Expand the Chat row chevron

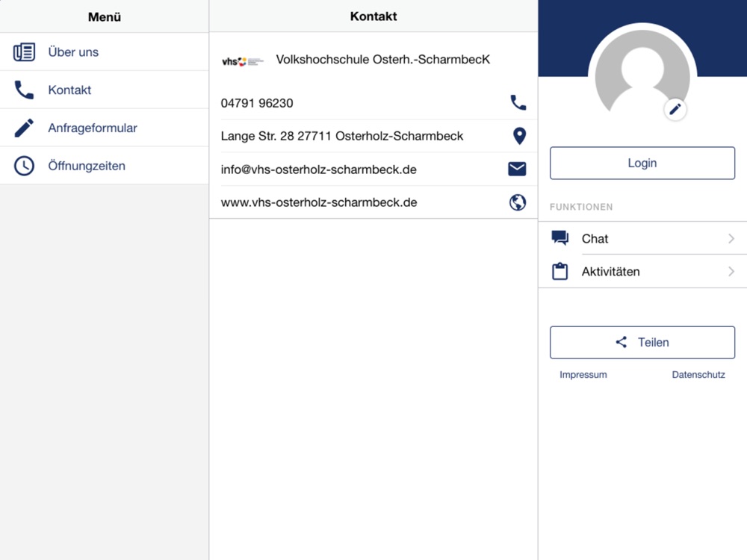click(x=731, y=239)
